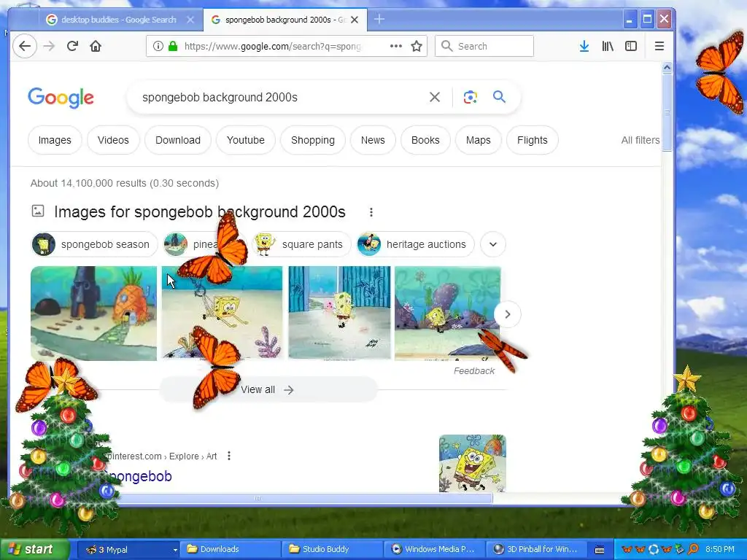Open page actions three-dot menu

pos(396,46)
